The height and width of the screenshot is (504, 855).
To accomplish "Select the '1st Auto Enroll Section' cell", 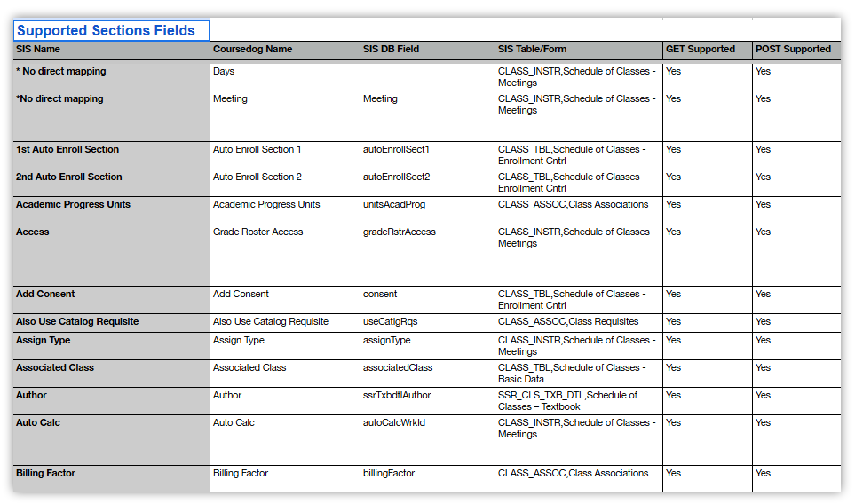I will [x=111, y=155].
